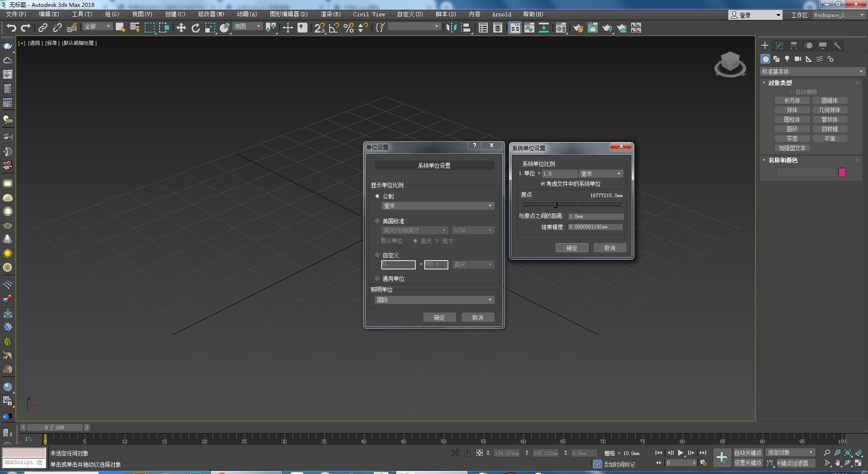The width and height of the screenshot is (868, 474).
Task: Select the 英尺 default units radio
Action: 415,241
